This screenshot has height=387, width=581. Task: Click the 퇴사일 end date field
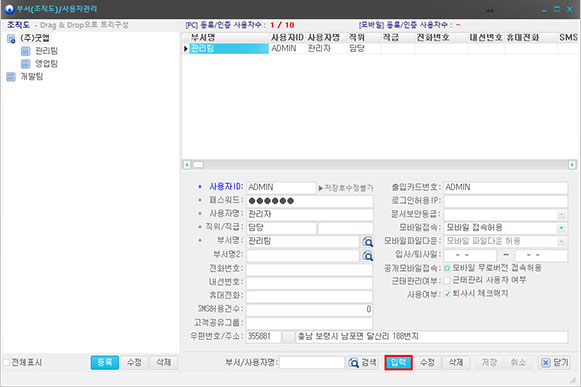(x=541, y=255)
